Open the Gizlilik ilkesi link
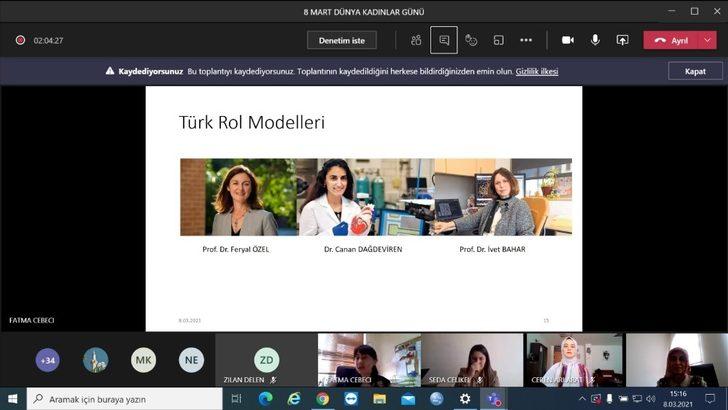Screen dimensions: 728x410 (537, 71)
